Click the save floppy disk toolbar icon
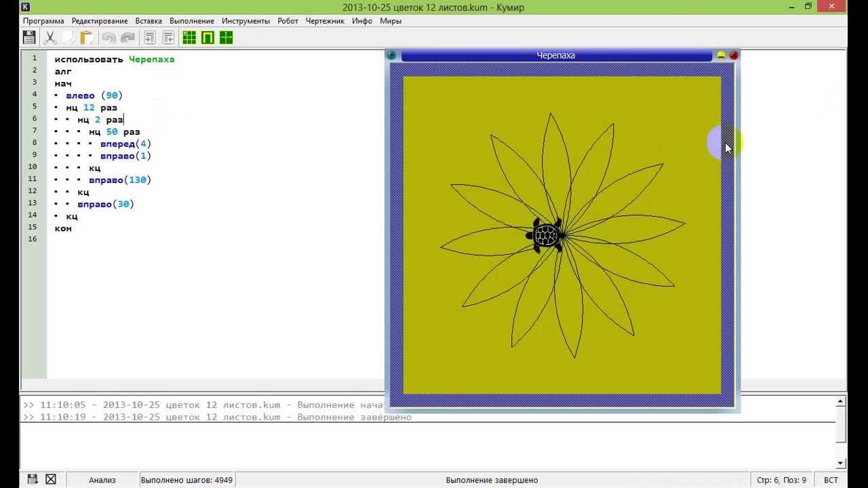Viewport: 868px width, 488px height. (x=29, y=38)
